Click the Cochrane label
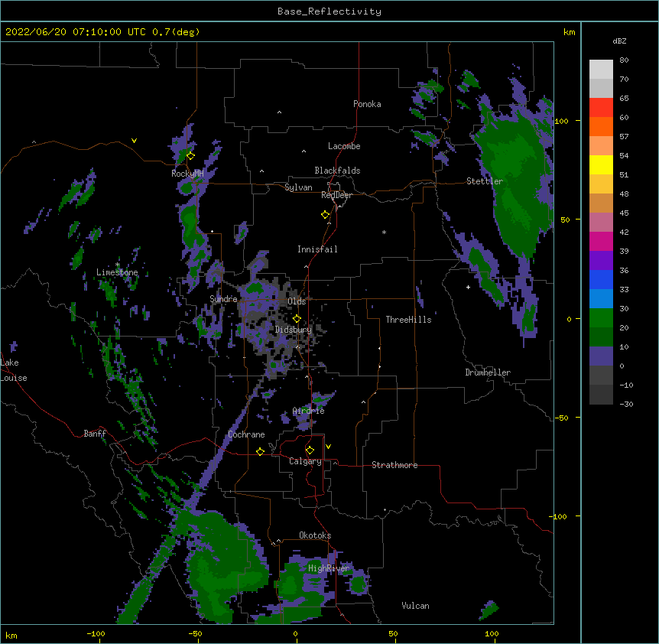This screenshot has height=644, width=659. point(246,434)
